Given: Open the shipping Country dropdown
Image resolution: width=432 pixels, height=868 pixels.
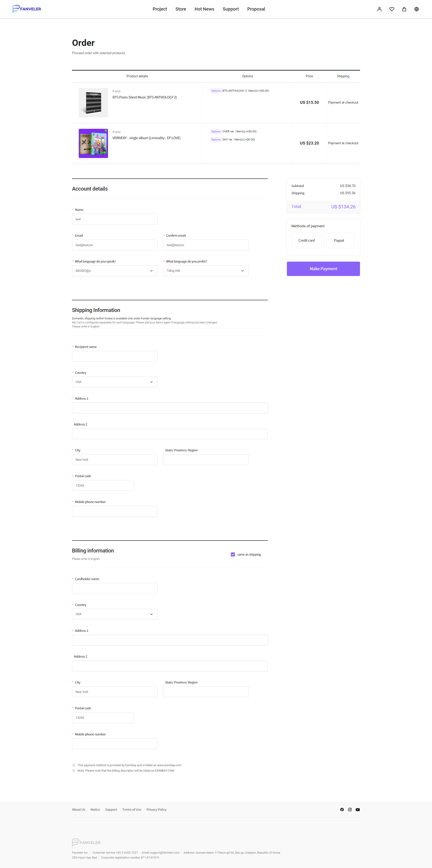Looking at the screenshot, I should coord(115,382).
